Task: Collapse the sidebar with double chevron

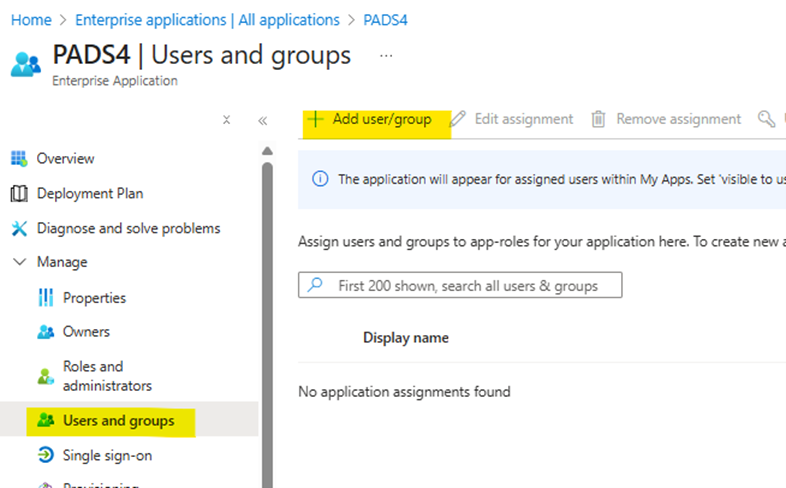Action: point(263,121)
